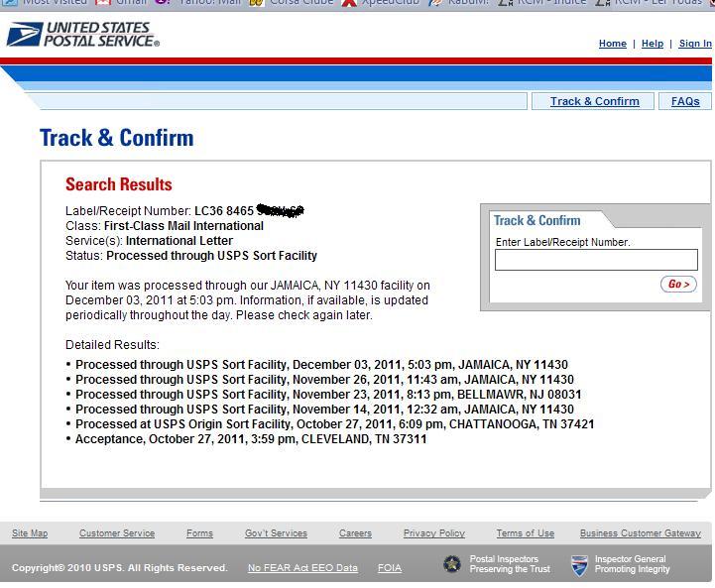Click the Track & Confirm heading in the sidebar box
715x588 pixels.
click(x=536, y=220)
